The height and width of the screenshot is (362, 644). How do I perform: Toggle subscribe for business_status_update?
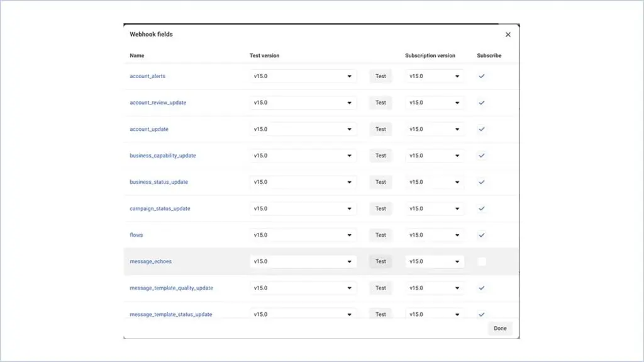coord(482,182)
